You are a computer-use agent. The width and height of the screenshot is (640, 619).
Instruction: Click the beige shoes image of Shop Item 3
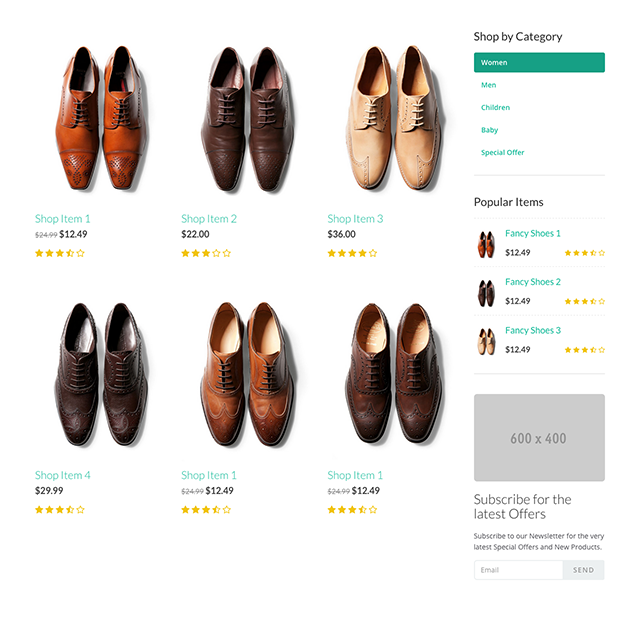click(394, 118)
